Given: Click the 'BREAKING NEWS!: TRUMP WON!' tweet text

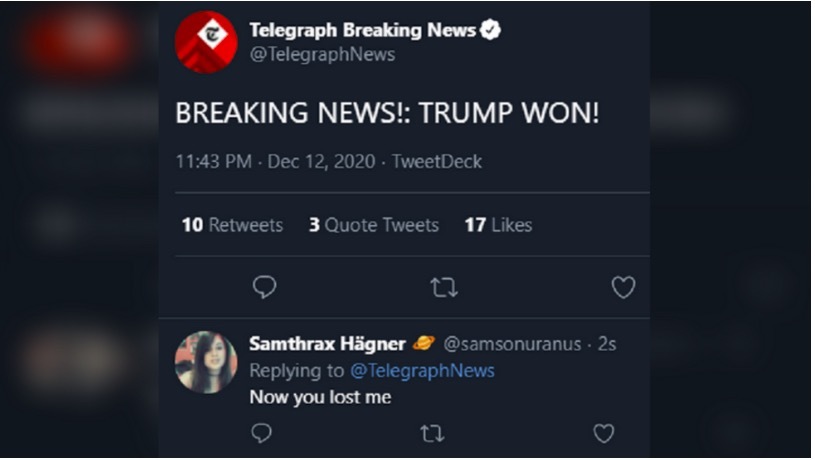Looking at the screenshot, I should (x=387, y=113).
